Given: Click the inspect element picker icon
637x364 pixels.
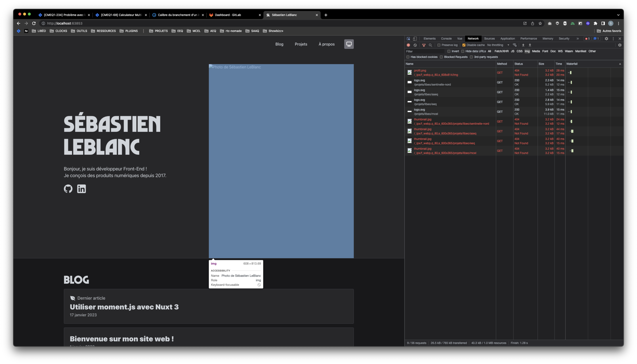Looking at the screenshot, I should pos(408,39).
